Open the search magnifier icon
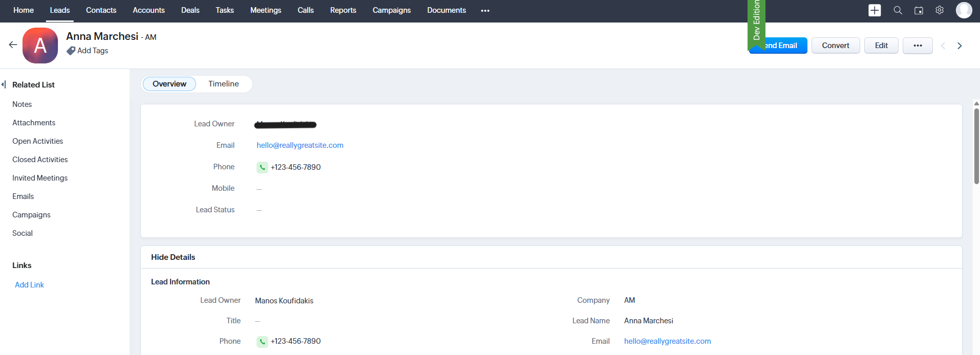The image size is (980, 355). 898,10
